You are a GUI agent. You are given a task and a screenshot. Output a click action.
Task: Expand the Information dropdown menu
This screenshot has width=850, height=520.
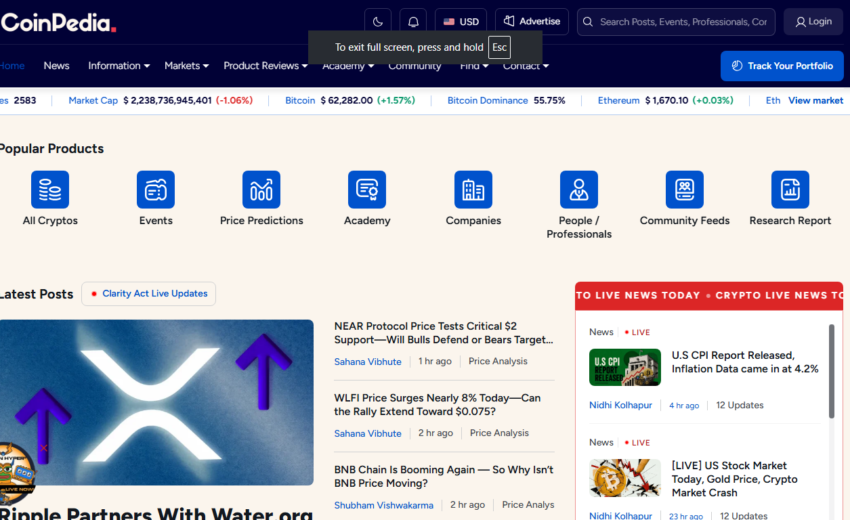119,66
